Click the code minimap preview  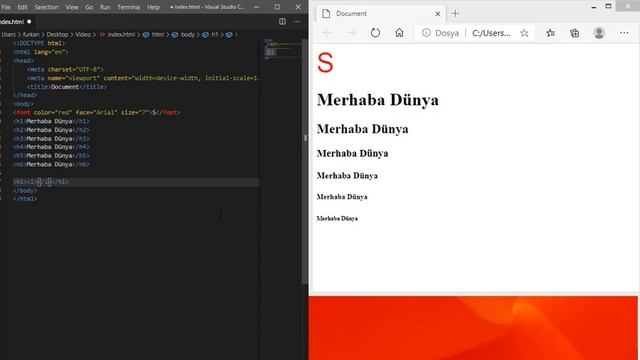[282, 49]
